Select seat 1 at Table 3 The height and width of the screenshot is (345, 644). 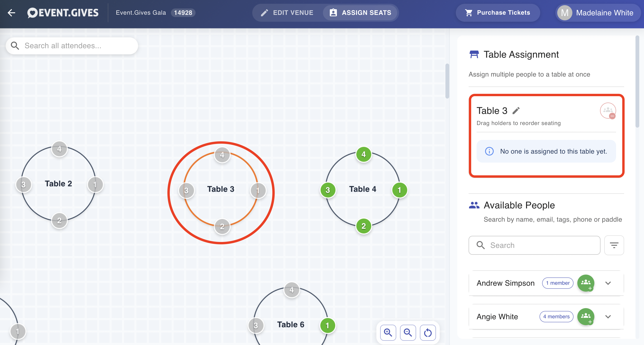[258, 191]
